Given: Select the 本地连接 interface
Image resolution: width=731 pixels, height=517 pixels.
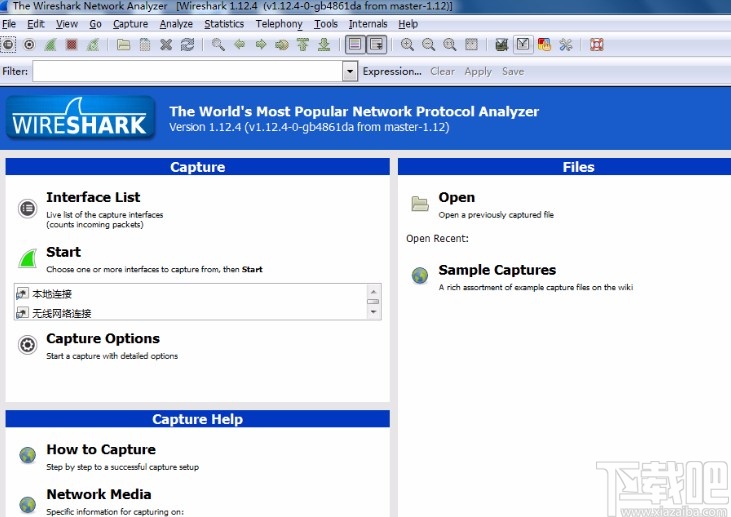Looking at the screenshot, I should tap(52, 294).
